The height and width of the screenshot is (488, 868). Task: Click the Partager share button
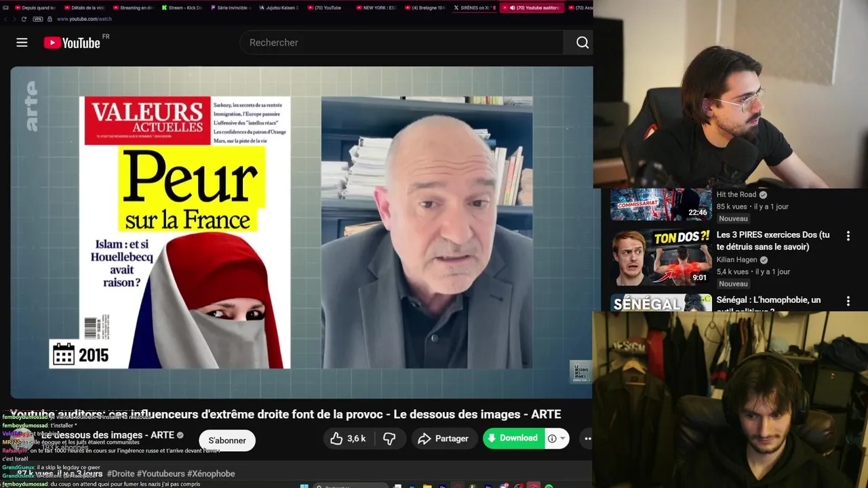(x=443, y=439)
